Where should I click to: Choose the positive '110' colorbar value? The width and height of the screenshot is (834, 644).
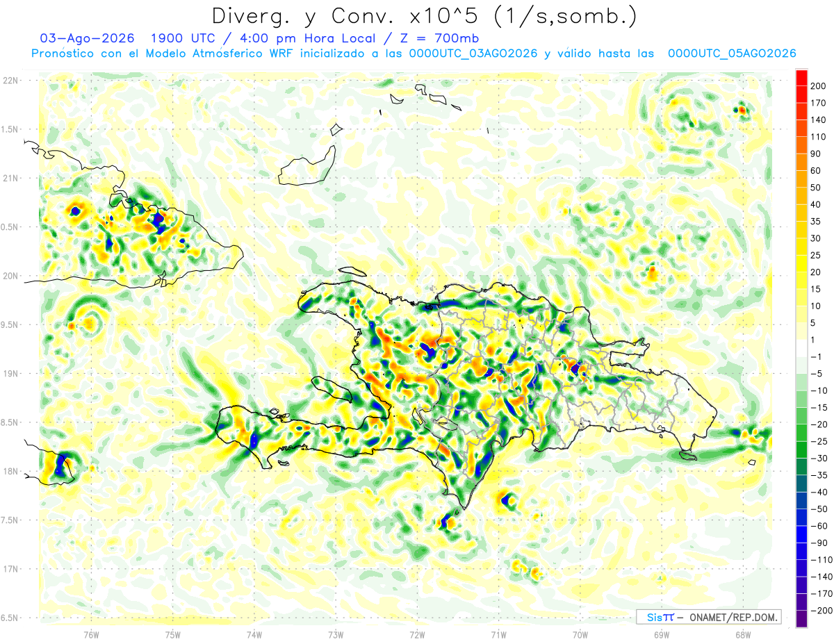pyautogui.click(x=819, y=137)
